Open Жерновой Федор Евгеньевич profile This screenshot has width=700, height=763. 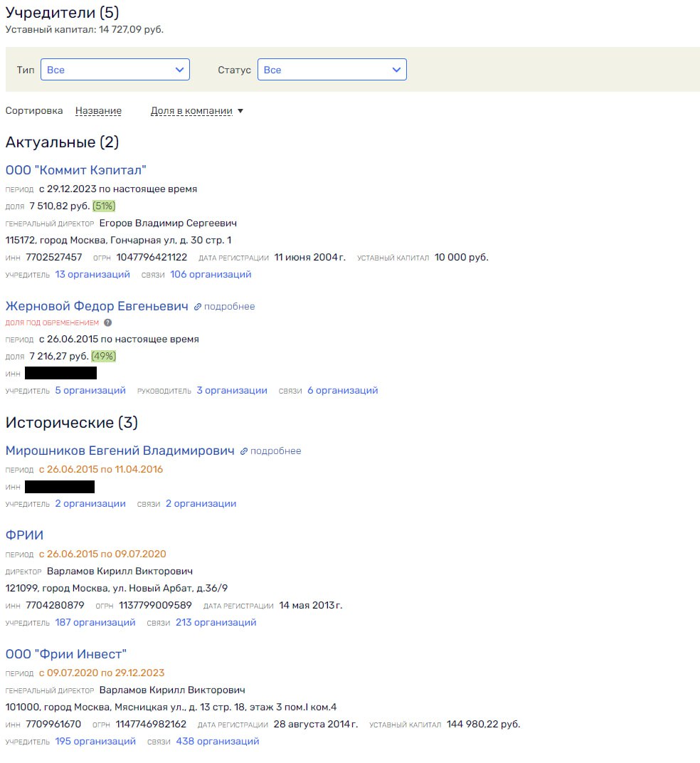tap(97, 306)
